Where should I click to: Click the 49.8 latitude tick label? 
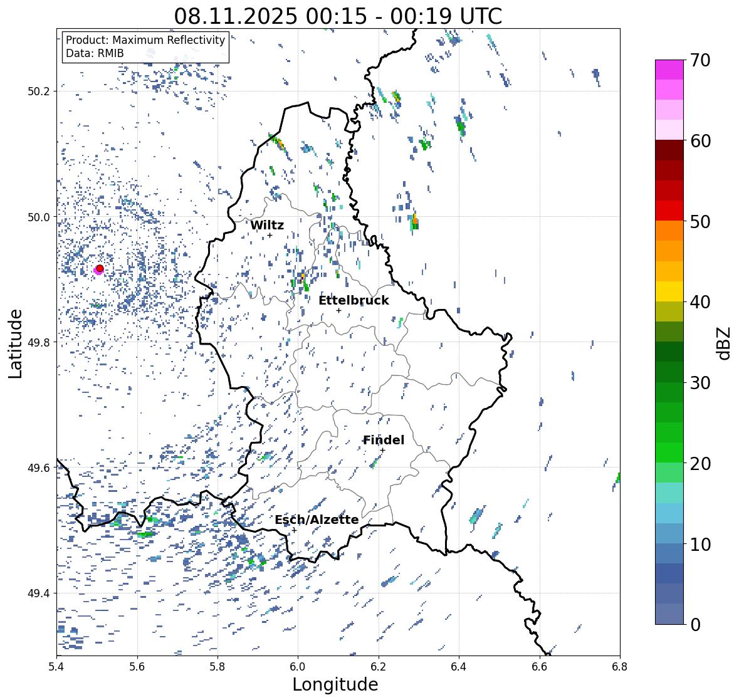click(39, 342)
